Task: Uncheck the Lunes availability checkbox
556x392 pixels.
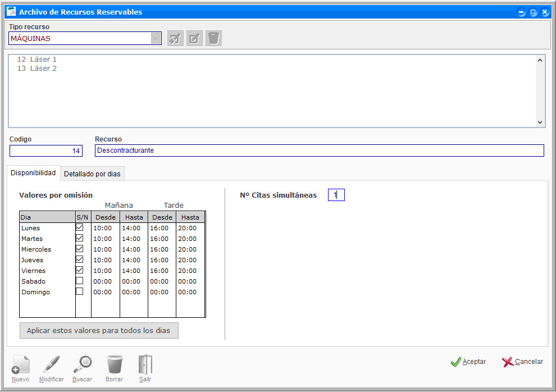Action: 79,227
